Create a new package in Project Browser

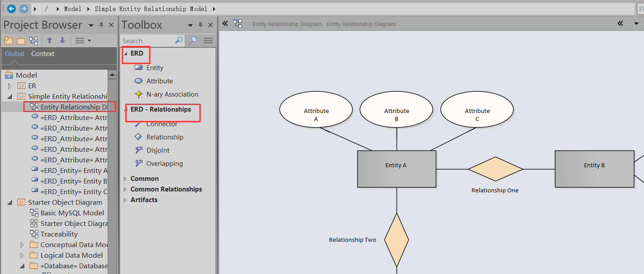click(x=8, y=40)
